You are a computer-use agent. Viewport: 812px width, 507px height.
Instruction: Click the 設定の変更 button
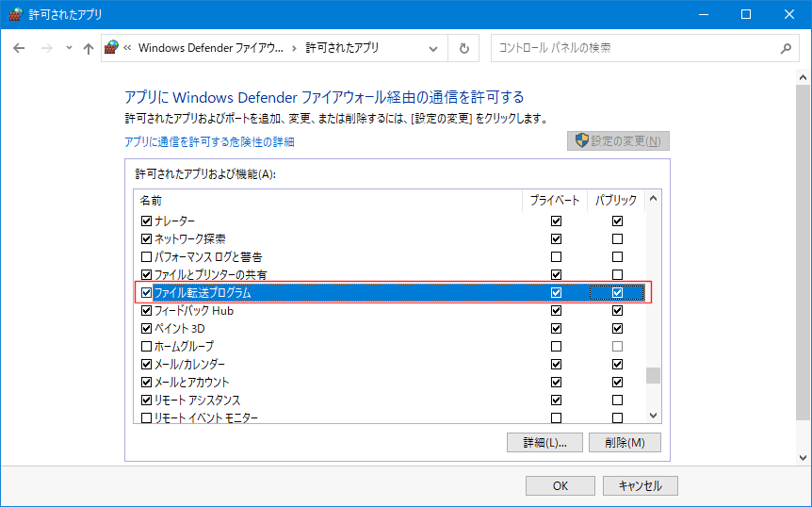618,140
